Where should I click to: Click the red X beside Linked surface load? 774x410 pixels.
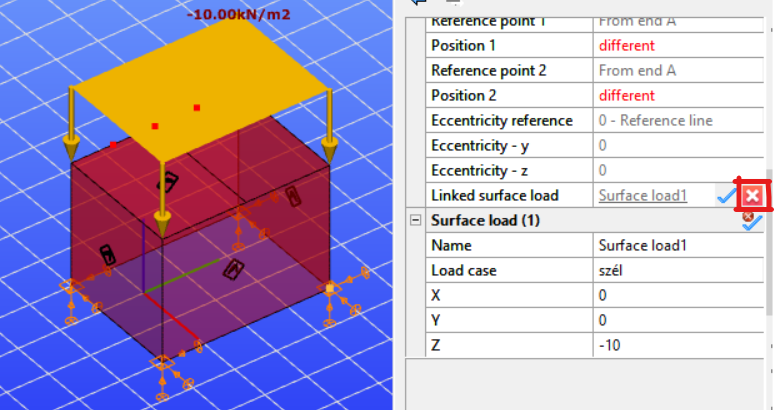pos(752,196)
